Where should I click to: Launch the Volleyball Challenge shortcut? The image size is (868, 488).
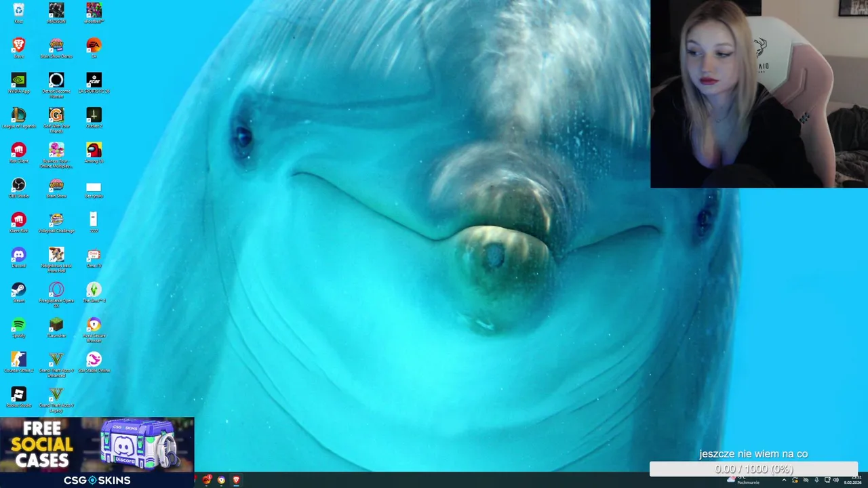click(56, 222)
